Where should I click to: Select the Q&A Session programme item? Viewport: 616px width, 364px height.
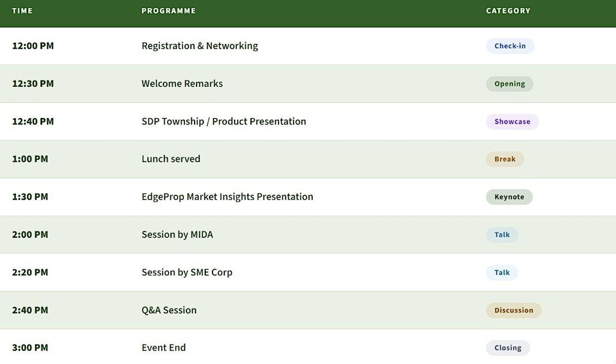[x=169, y=310]
